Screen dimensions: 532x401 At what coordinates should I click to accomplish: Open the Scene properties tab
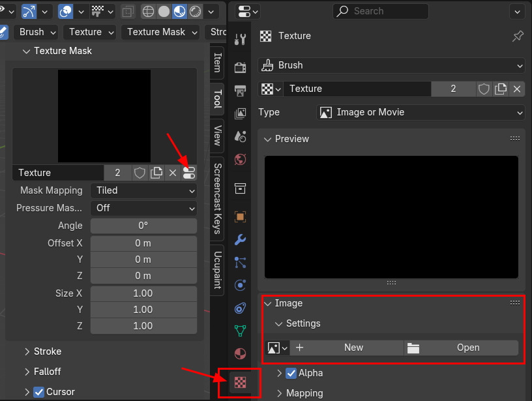(x=240, y=136)
